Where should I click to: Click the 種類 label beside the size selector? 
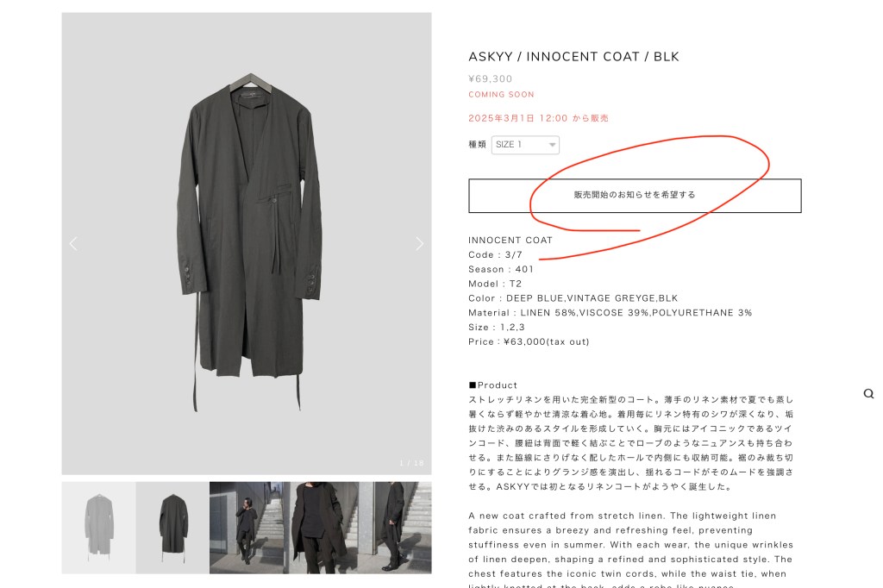point(478,145)
